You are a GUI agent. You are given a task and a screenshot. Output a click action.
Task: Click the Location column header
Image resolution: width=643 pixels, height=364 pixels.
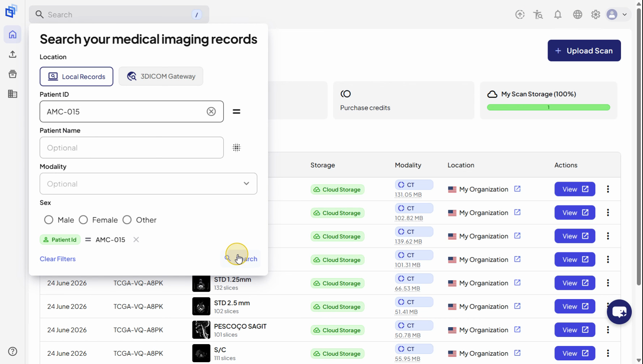tap(461, 165)
